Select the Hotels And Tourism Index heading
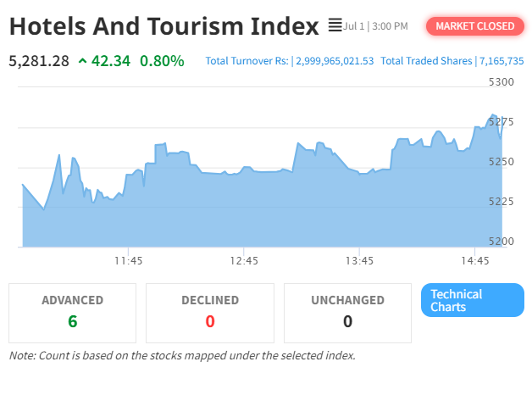Image resolution: width=532 pixels, height=395 pixels. point(164,26)
